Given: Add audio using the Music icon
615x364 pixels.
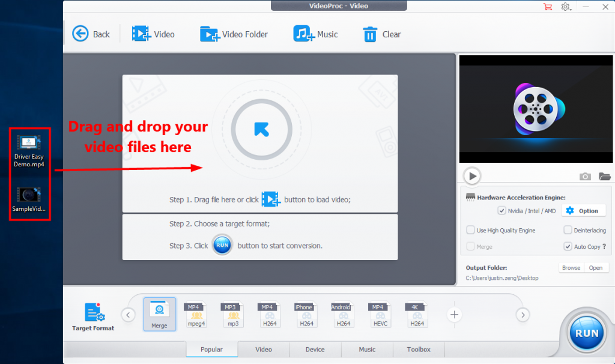Looking at the screenshot, I should point(304,34).
